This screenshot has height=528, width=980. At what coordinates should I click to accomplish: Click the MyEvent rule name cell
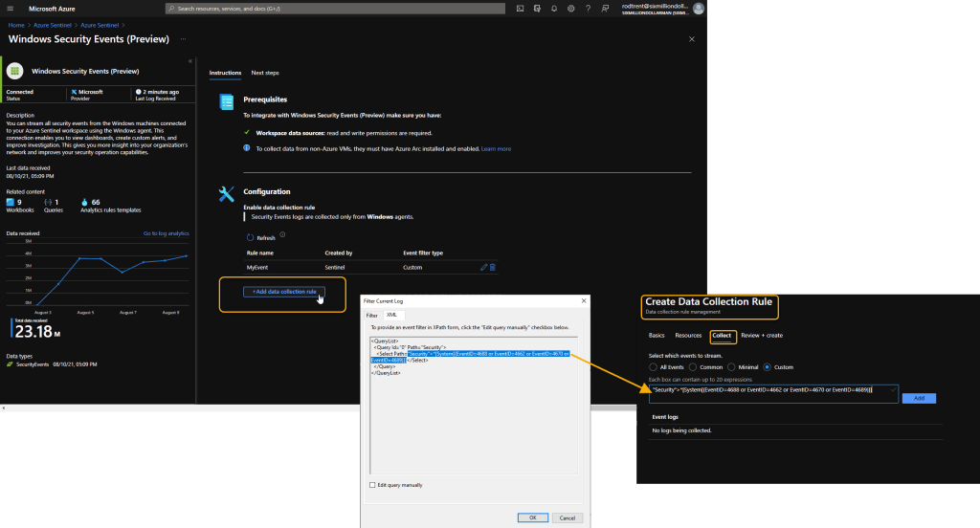click(x=256, y=268)
